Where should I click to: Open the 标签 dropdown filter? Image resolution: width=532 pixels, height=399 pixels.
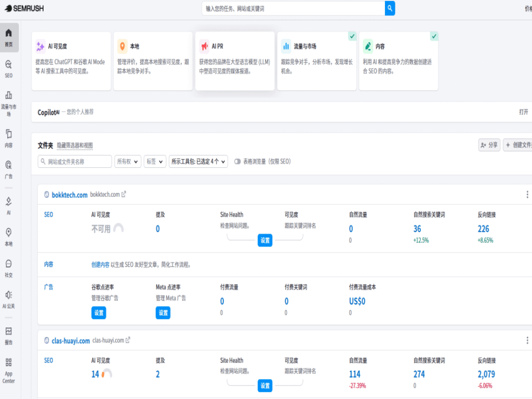click(155, 162)
